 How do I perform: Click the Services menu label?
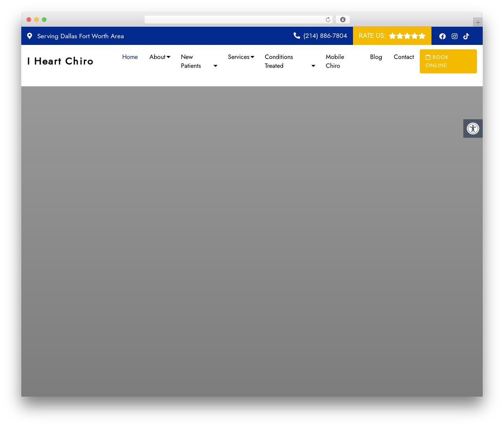(239, 57)
